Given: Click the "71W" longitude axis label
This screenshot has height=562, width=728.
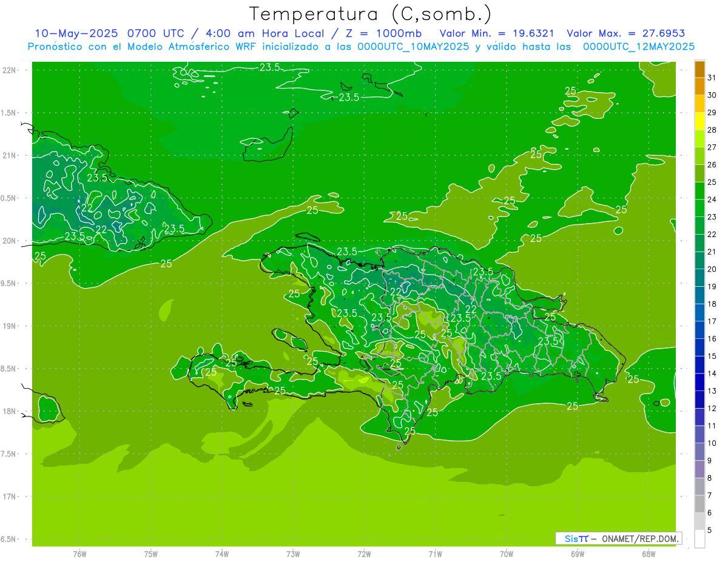Looking at the screenshot, I should (435, 554).
